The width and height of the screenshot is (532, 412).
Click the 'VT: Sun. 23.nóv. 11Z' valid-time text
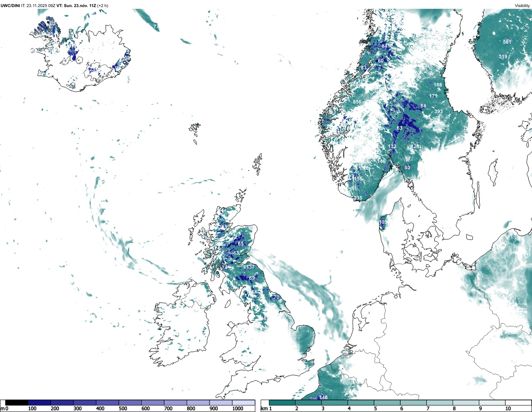[x=76, y=5]
